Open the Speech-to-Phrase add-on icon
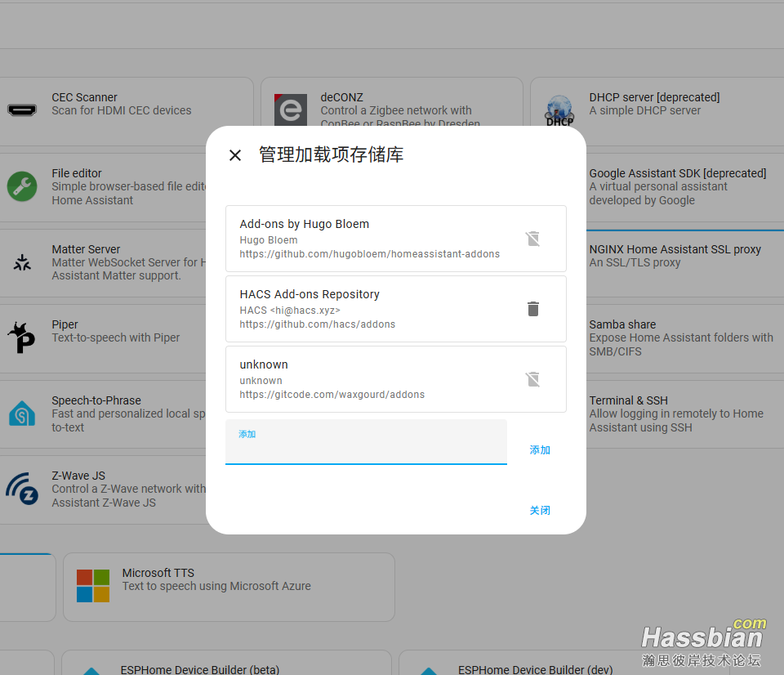 click(x=22, y=413)
